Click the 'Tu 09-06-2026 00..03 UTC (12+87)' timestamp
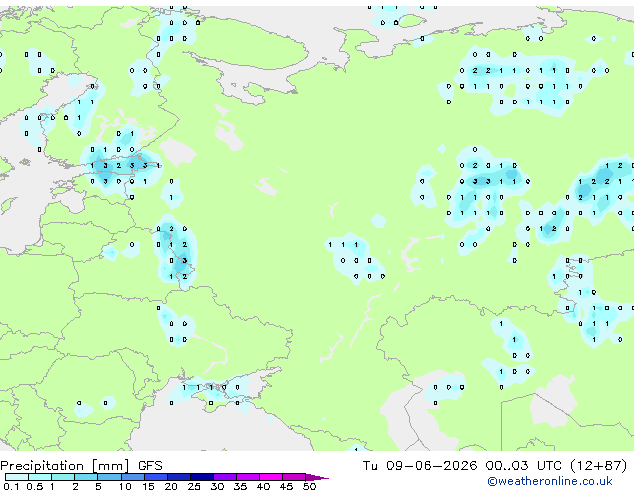The height and width of the screenshot is (490, 634). (495, 466)
